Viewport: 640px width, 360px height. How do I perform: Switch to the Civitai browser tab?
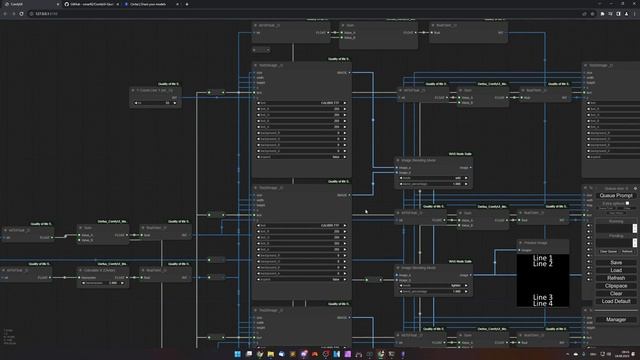point(150,4)
